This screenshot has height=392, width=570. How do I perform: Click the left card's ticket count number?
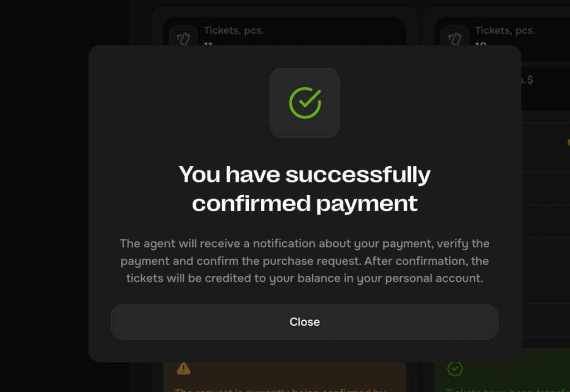pyautogui.click(x=209, y=43)
